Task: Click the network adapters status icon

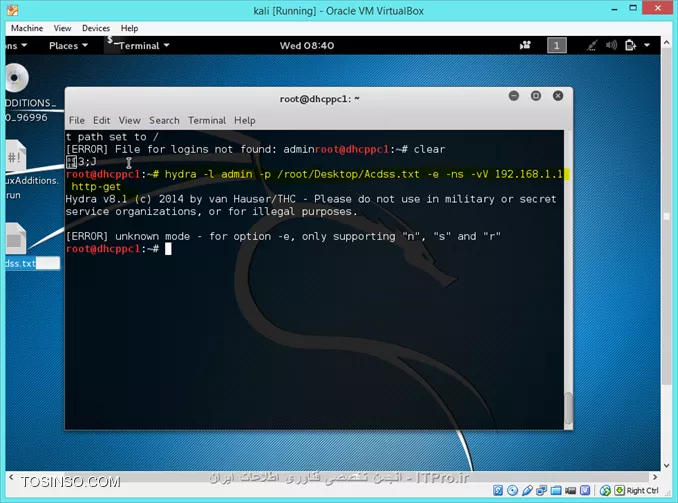Action: coord(541,490)
